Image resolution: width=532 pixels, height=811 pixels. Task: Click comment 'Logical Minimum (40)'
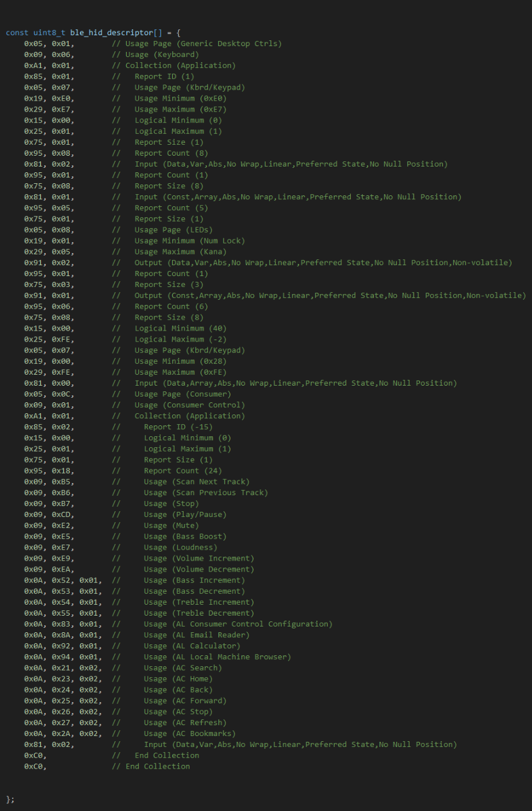(x=181, y=328)
